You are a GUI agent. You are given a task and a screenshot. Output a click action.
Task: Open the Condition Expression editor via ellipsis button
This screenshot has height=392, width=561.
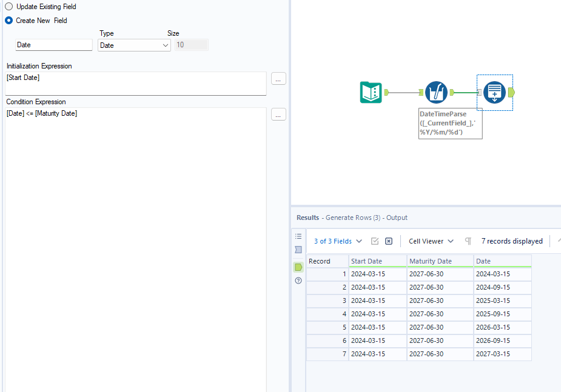coord(278,114)
